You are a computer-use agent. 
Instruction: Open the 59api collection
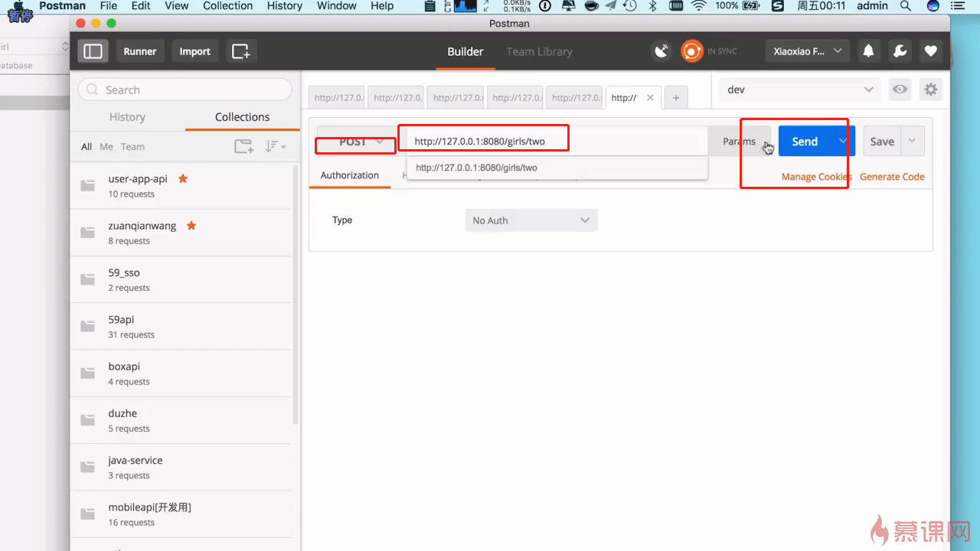click(x=181, y=327)
